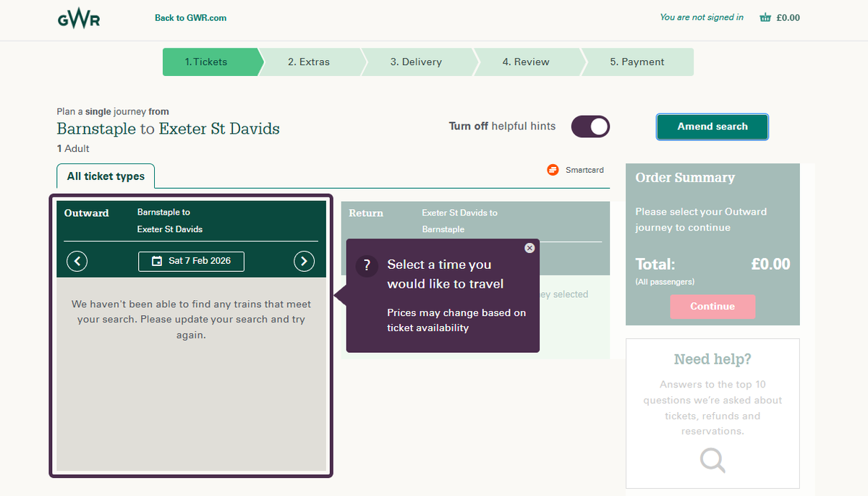Click the magnifier icon under Need help
Viewport: 868px width, 496px height.
coord(712,460)
